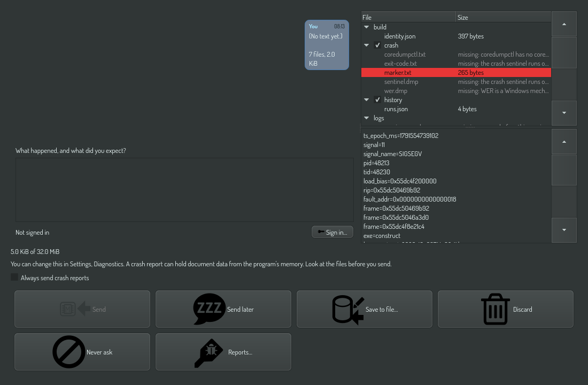Open the Reports... button label
This screenshot has height=385, width=588.
[x=240, y=352]
